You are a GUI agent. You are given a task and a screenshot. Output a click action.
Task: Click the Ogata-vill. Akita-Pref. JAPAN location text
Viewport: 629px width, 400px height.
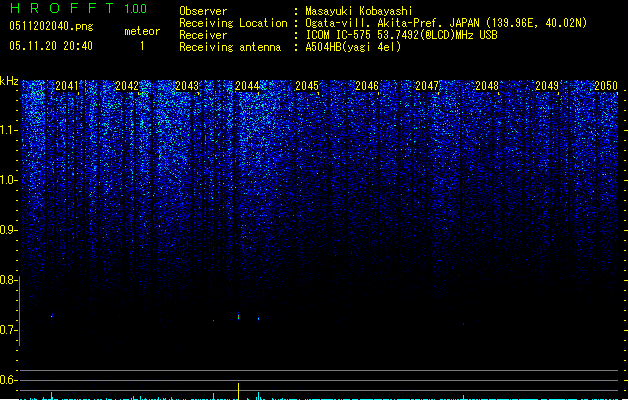pos(446,23)
